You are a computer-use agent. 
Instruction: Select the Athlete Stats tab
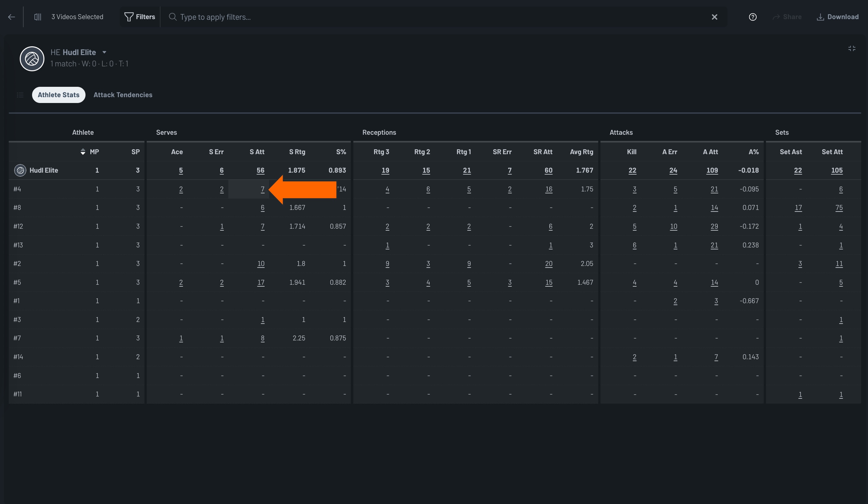[59, 95]
